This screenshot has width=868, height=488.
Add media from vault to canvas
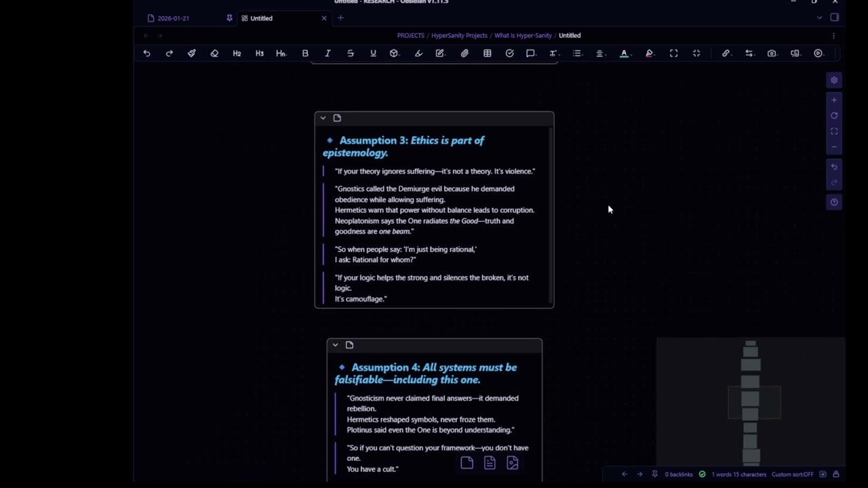point(513,463)
